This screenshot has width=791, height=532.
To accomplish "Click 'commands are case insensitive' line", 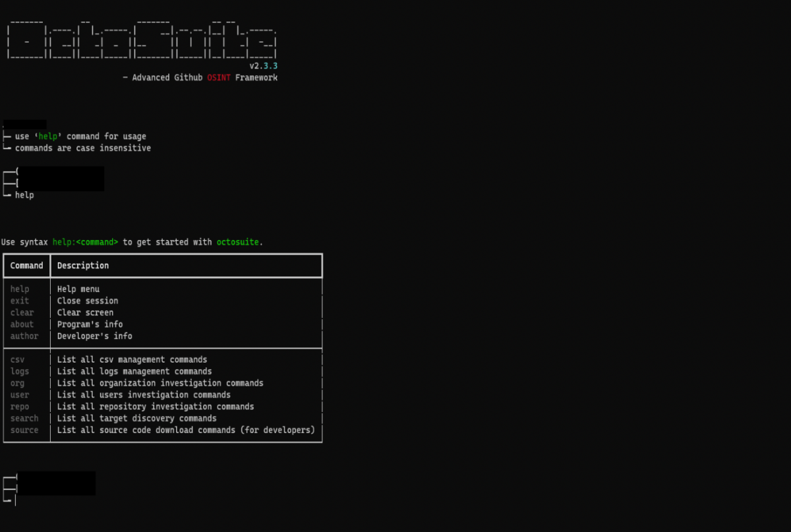I will tap(83, 148).
